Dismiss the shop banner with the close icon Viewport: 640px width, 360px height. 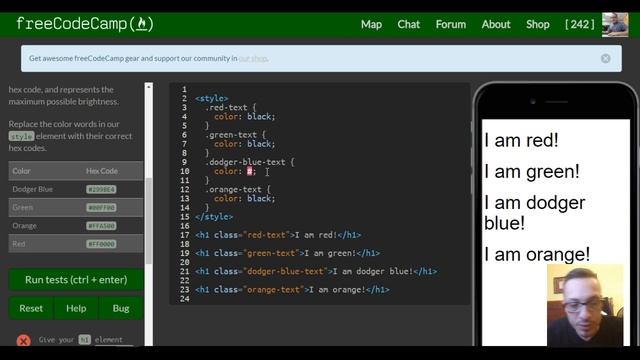pos(606,58)
